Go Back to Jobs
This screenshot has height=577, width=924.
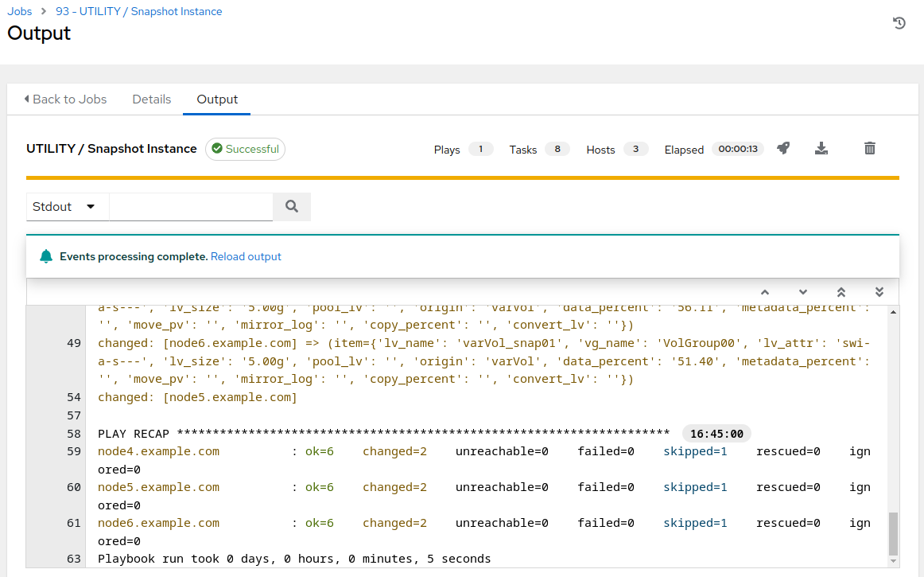tap(65, 99)
